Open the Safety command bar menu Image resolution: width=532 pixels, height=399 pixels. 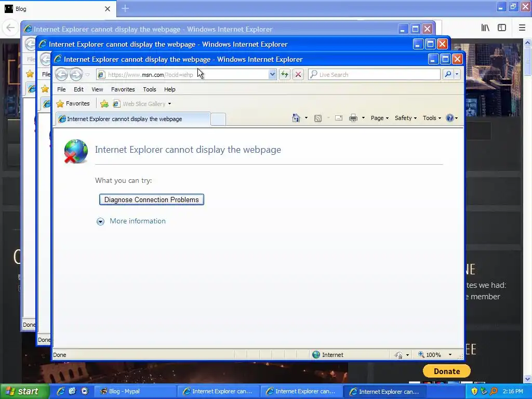tap(405, 118)
